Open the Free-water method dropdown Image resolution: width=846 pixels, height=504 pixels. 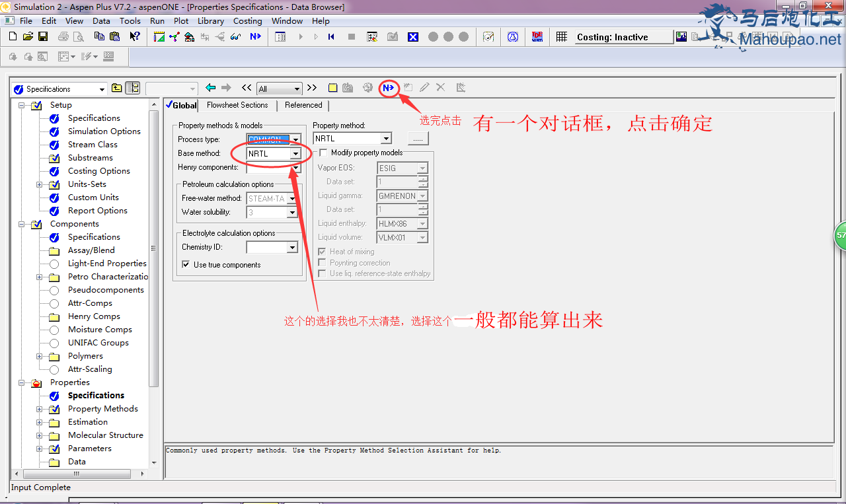tap(292, 199)
